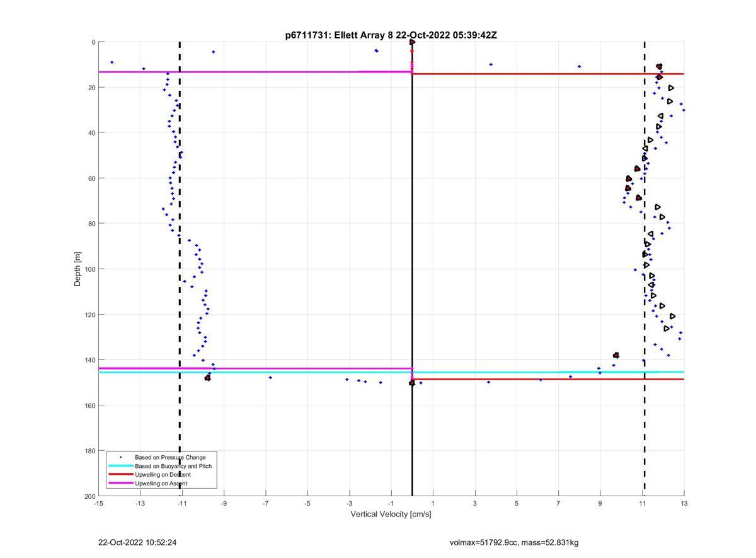Viewport: 756px width, 558px height.
Task: Click legend entry 'Based on Pressure Change'
Action: (170, 457)
